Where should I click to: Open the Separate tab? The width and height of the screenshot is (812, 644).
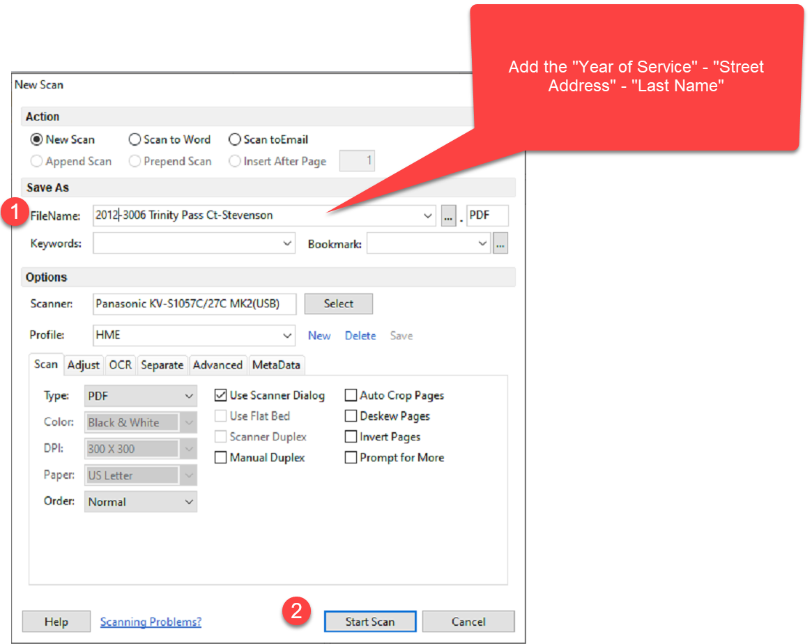pos(162,365)
